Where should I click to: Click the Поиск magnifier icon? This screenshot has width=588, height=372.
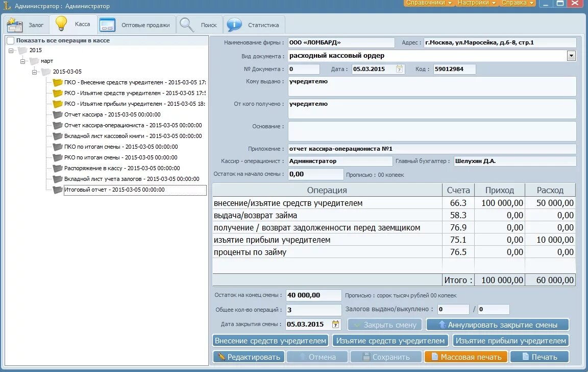click(186, 25)
